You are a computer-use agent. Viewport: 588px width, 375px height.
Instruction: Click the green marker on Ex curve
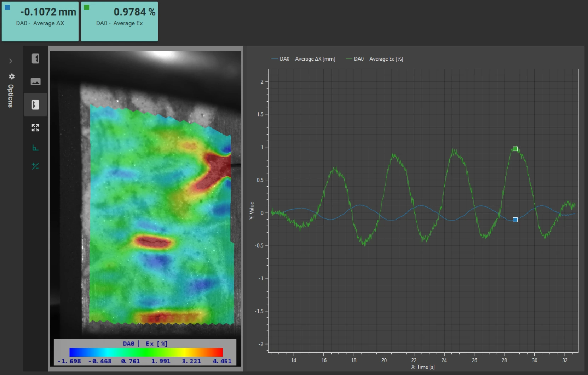[x=515, y=149]
